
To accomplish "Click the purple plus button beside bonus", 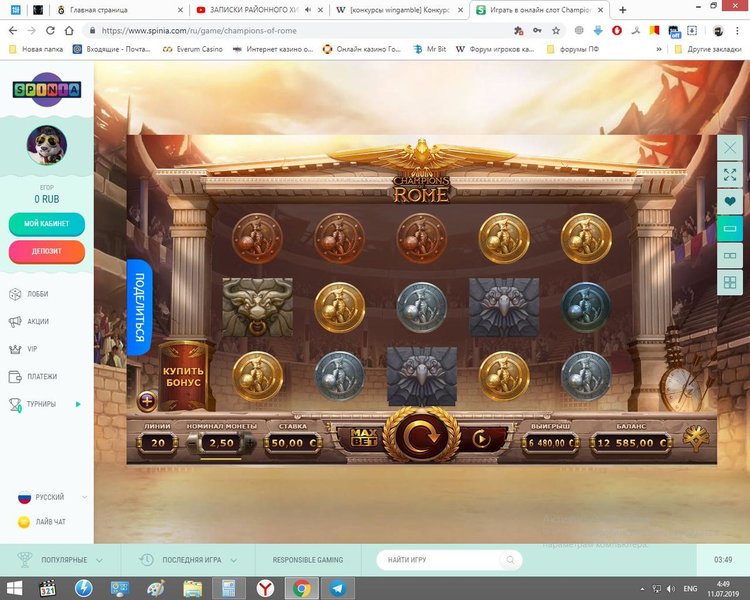I will 147,401.
